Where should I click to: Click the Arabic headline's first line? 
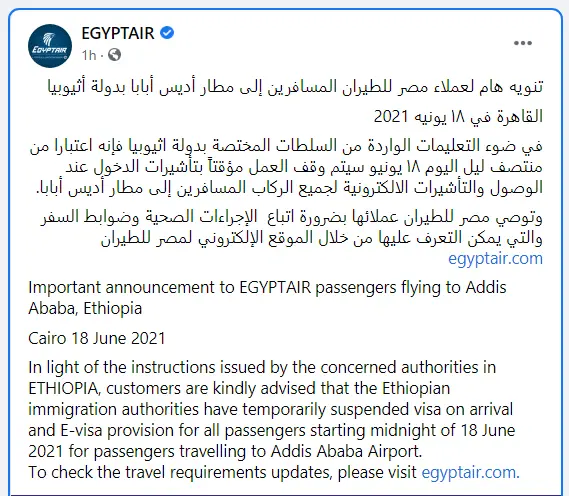(295, 87)
